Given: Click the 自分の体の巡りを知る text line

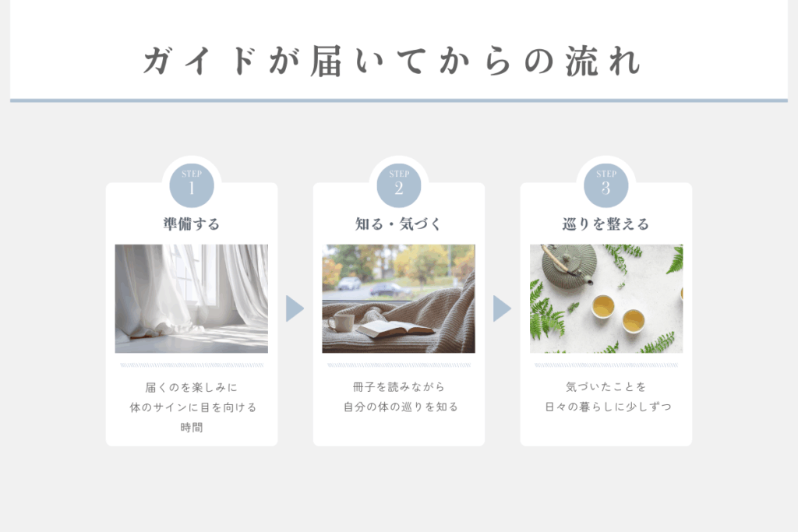Looking at the screenshot, I should click(x=401, y=407).
